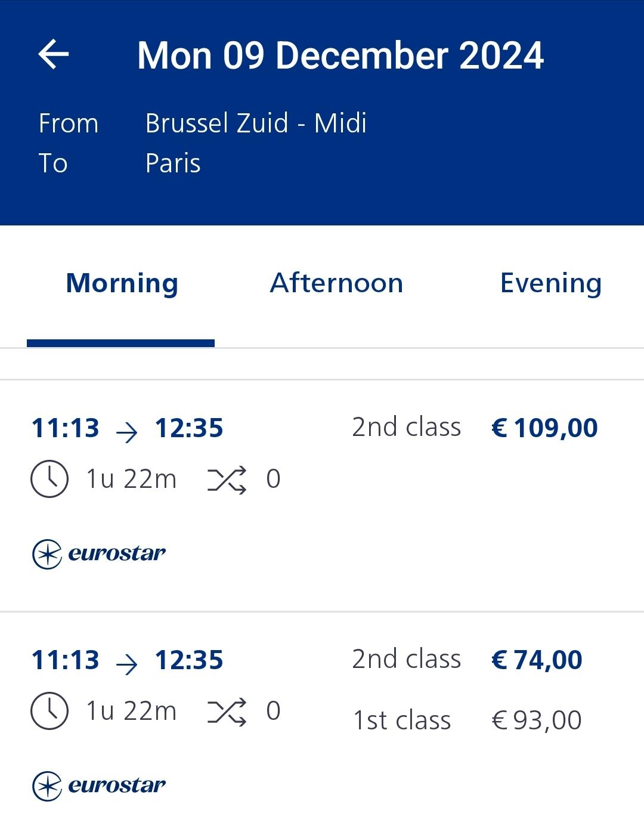Click the arrow between times on €109,00 trip
Viewport: 644px width, 829px height.
click(126, 431)
